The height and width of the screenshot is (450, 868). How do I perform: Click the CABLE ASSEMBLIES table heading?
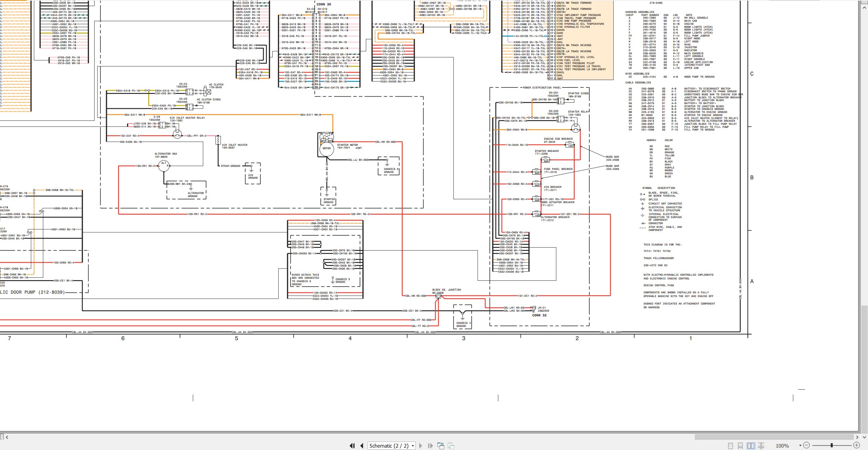point(638,82)
